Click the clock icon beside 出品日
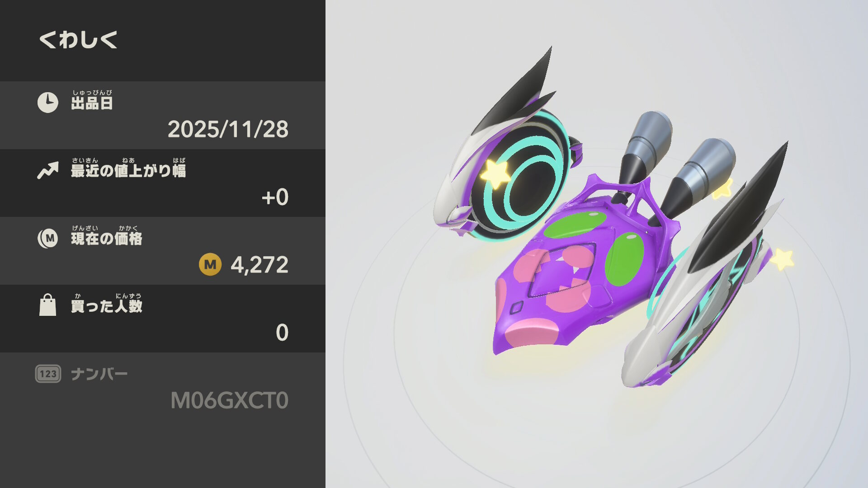 tap(47, 103)
